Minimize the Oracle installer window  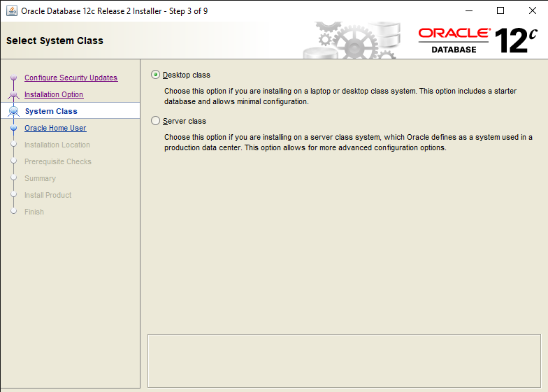469,11
